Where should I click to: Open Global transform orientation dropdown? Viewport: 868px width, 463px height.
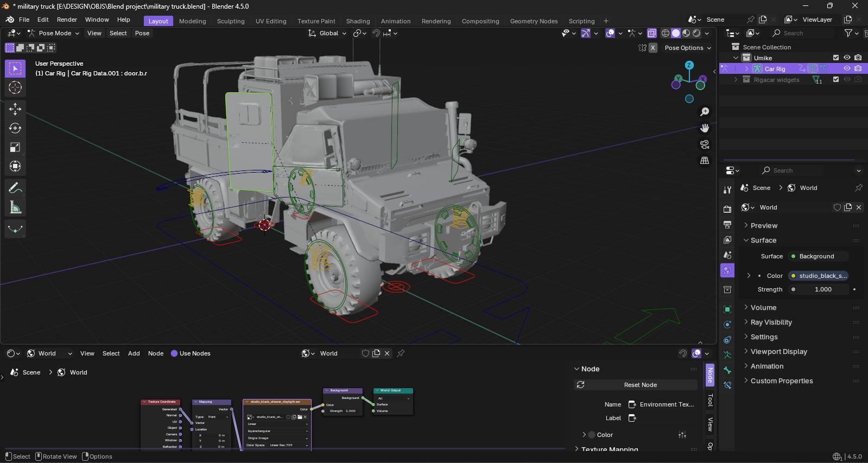click(327, 33)
